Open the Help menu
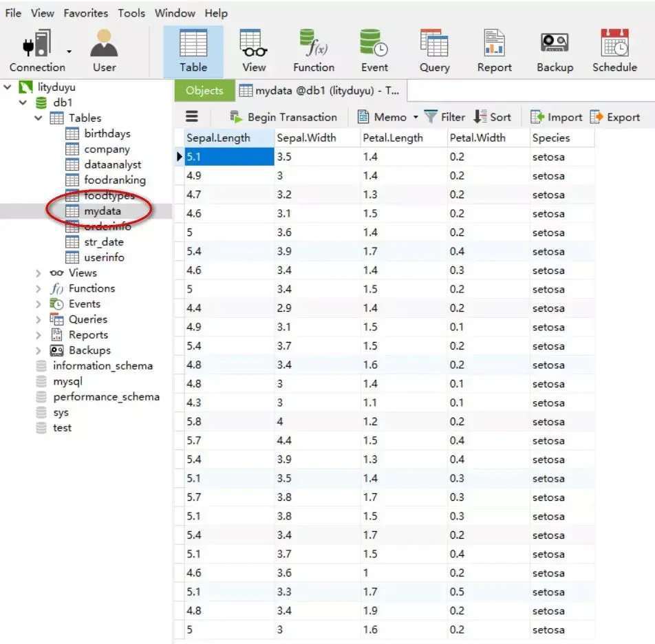Image resolution: width=655 pixels, height=644 pixels. click(x=216, y=13)
